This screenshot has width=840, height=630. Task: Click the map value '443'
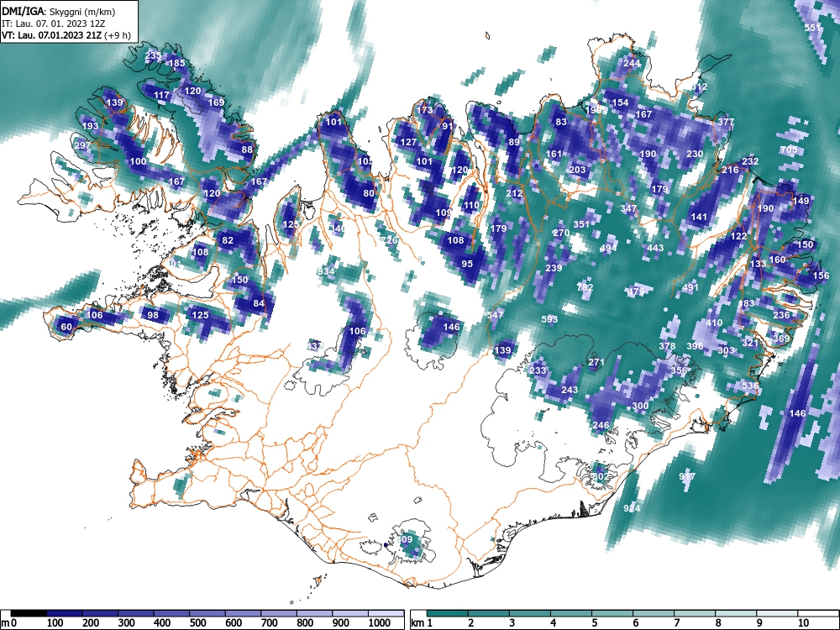pyautogui.click(x=655, y=248)
